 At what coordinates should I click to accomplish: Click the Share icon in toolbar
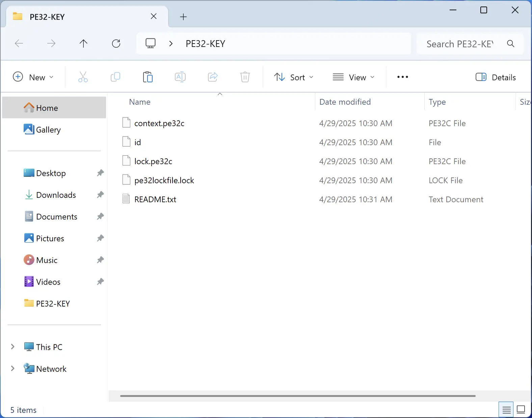213,77
